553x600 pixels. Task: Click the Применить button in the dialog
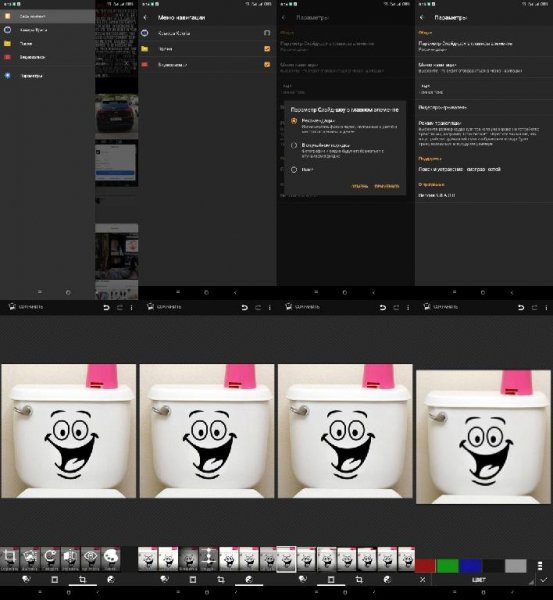(387, 186)
